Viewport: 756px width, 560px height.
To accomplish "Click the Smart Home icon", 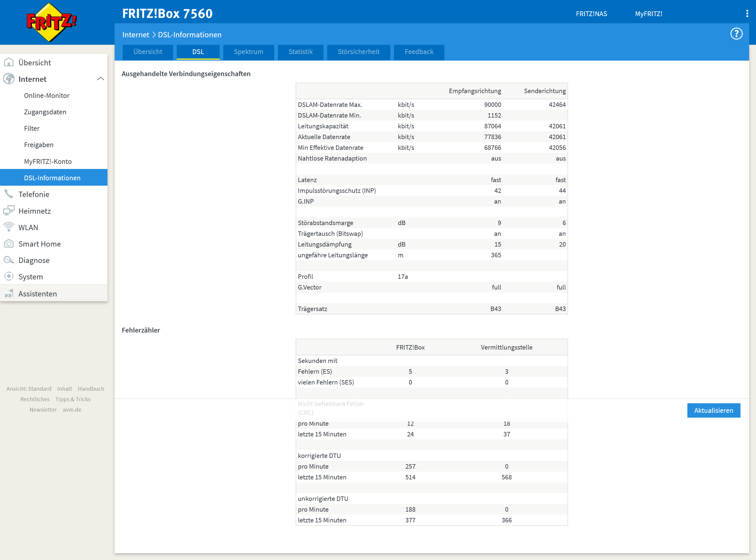I will [9, 244].
